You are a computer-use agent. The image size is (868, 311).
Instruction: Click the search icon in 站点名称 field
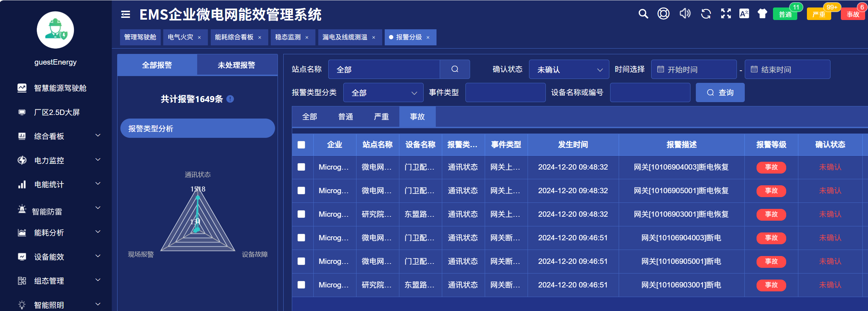coord(454,69)
